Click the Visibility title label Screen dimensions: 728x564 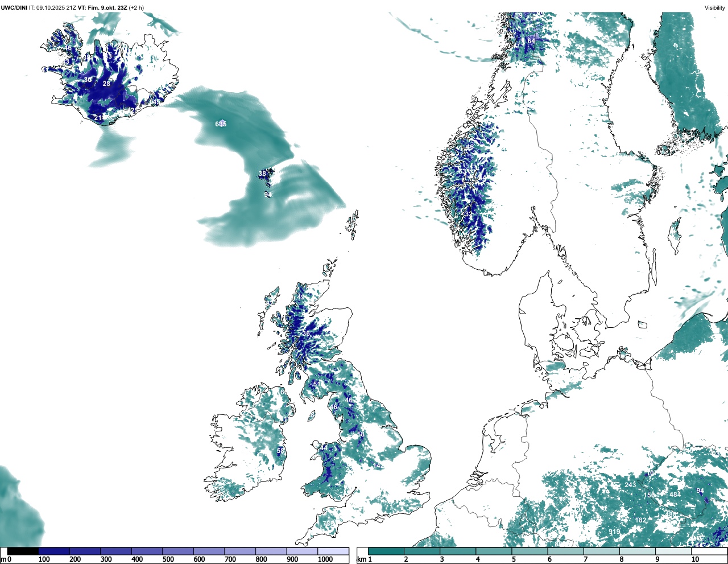coord(714,8)
